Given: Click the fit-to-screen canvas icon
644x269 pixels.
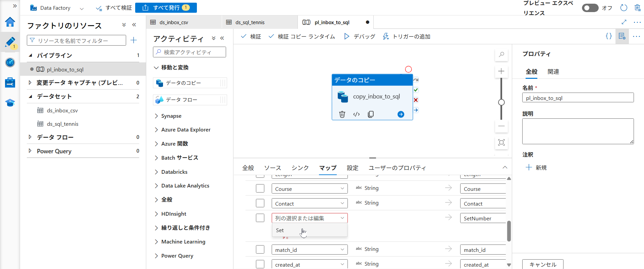Looking at the screenshot, I should [501, 143].
